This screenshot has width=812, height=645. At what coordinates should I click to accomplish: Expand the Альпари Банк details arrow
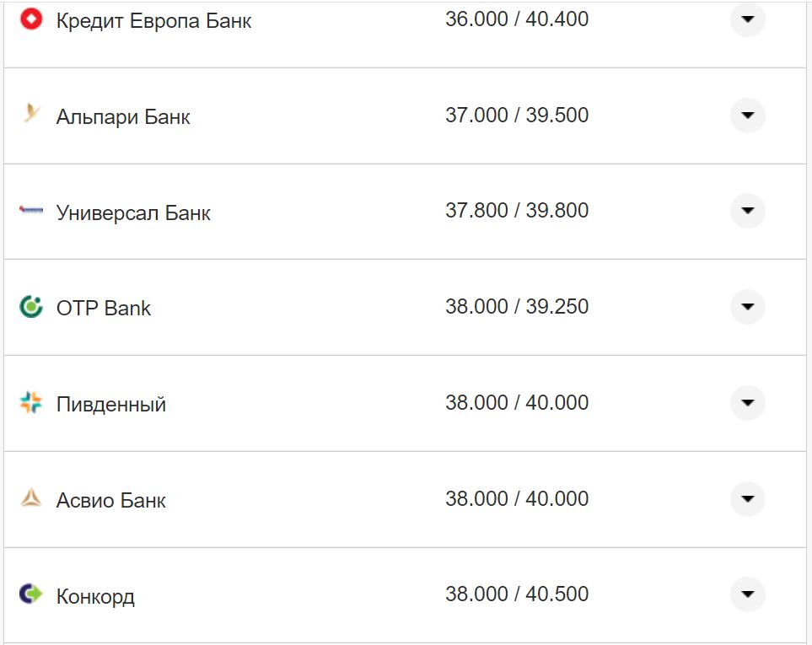747,115
